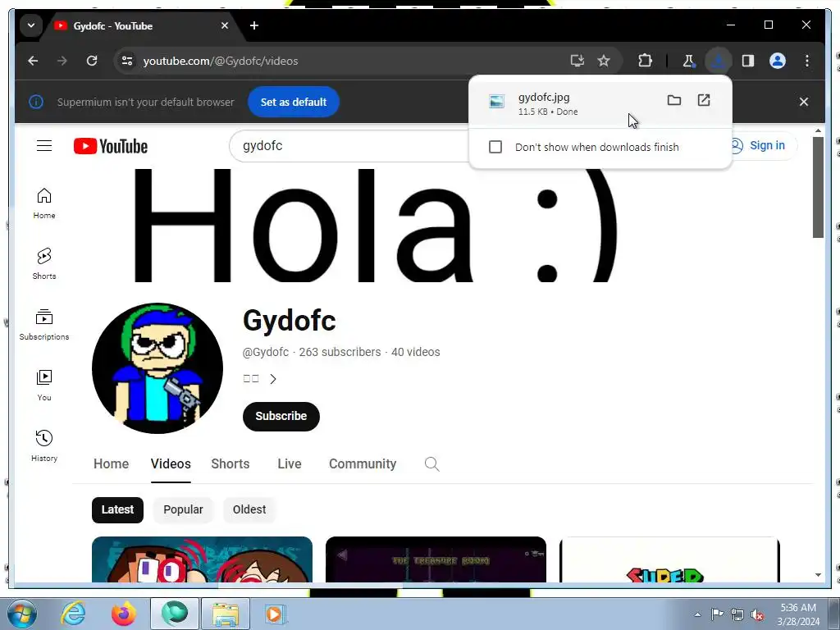Bookmark this page with the star
Viewport: 840px width, 630px height.
click(x=604, y=61)
